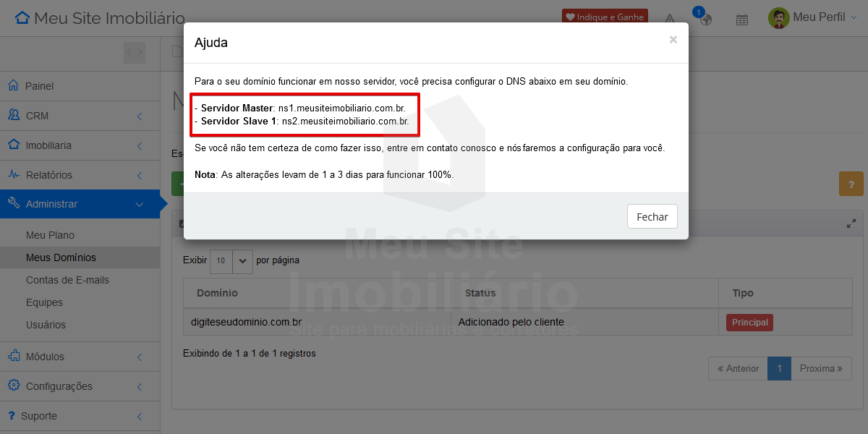
Task: Expand the CRM sidebar menu
Action: 80,116
